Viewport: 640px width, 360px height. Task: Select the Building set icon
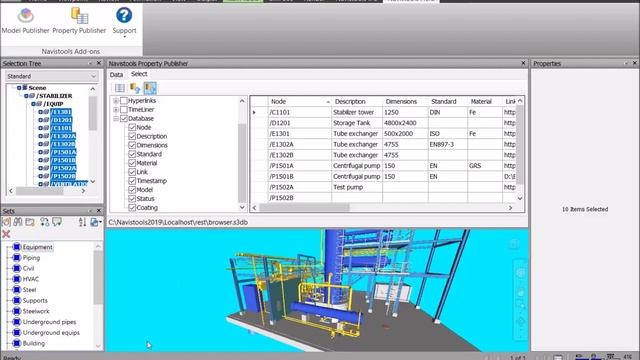tap(16, 343)
